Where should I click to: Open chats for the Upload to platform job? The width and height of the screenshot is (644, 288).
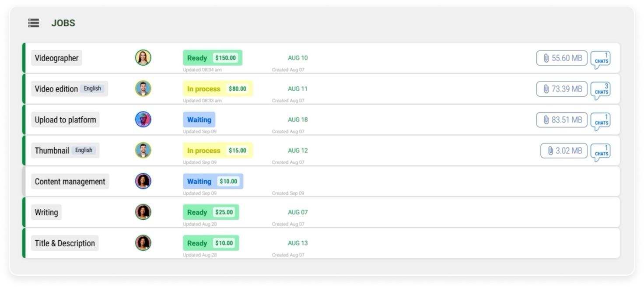point(600,121)
